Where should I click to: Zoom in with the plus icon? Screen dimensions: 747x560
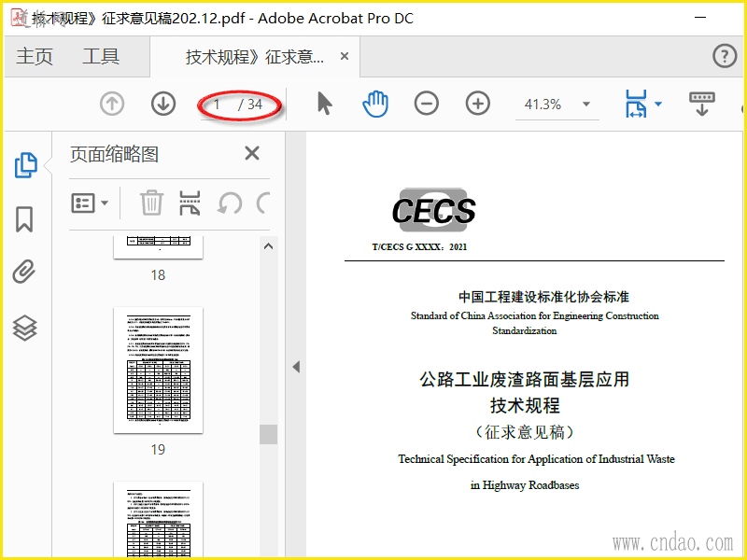coord(478,104)
